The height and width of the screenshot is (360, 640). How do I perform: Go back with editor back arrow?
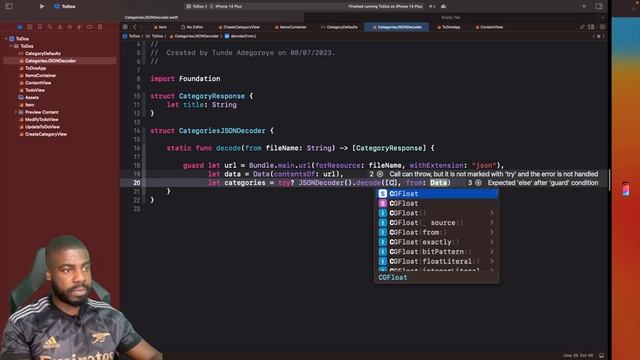tap(135, 27)
